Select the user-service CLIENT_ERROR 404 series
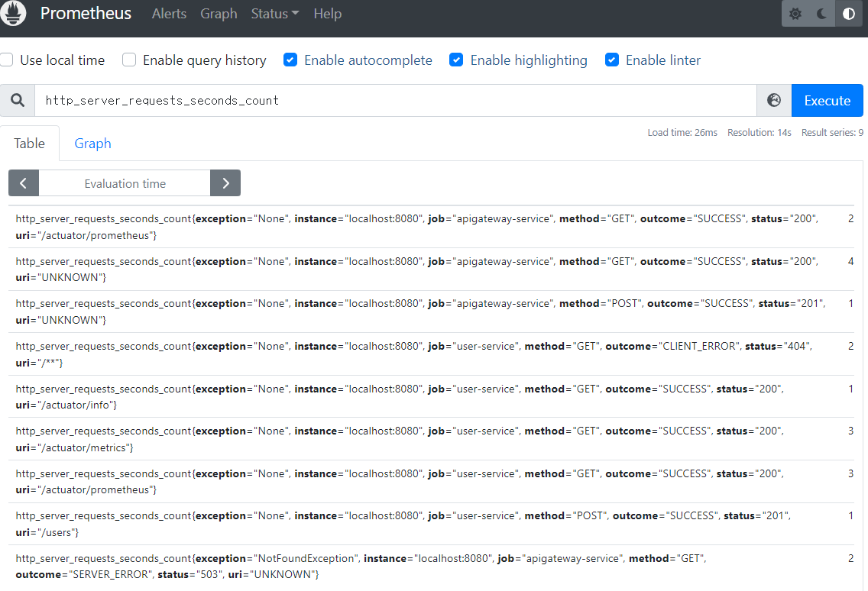 431,354
